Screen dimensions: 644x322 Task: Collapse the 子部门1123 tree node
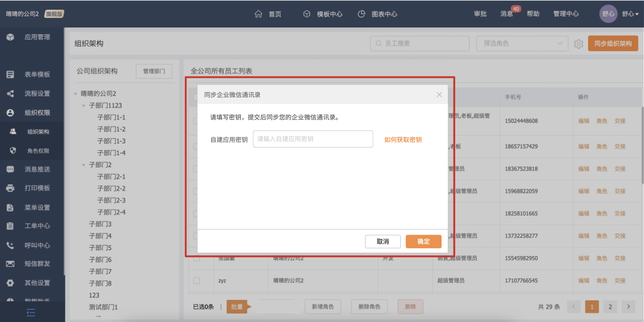pyautogui.click(x=84, y=106)
